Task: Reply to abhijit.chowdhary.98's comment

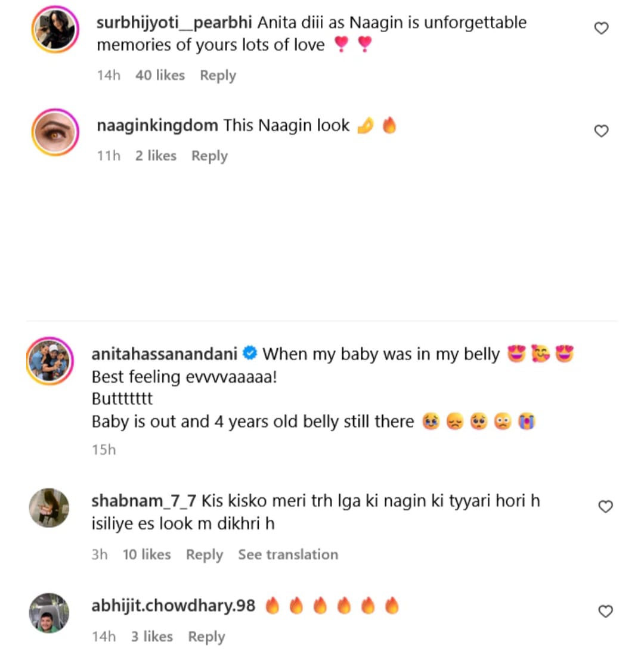Action: coord(206,637)
